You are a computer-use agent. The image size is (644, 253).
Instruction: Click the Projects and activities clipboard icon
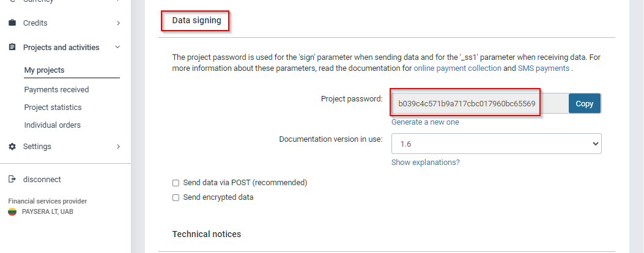(x=12, y=48)
